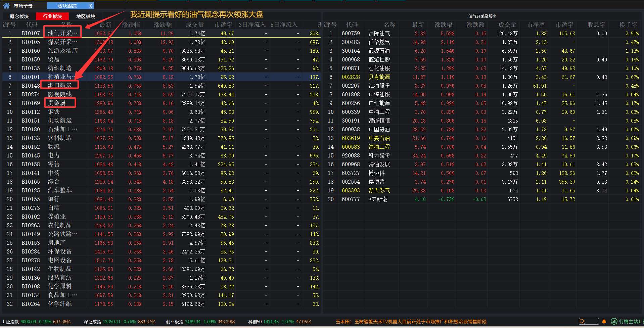
Task: Click 上证指数 in the status bar
Action: [11, 321]
